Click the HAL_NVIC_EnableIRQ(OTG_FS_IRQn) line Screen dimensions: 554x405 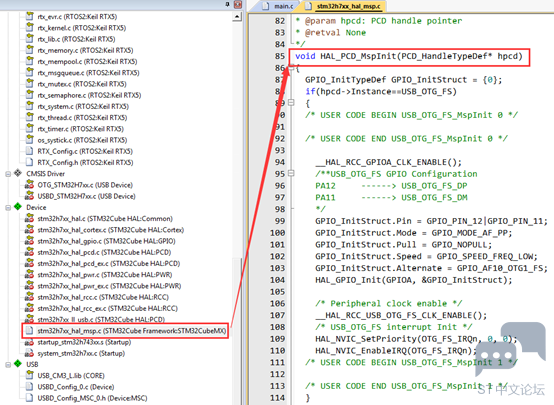pos(396,351)
